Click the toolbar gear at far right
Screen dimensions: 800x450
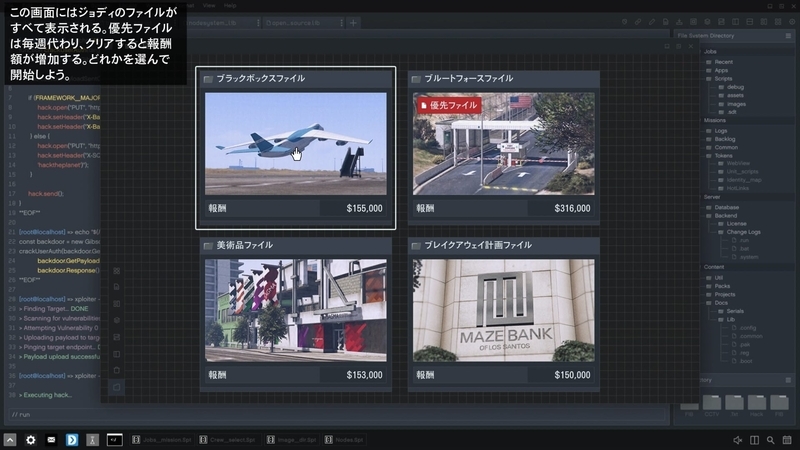[x=792, y=22]
